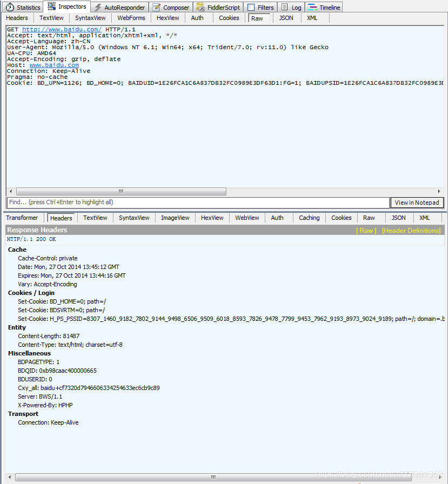Image resolution: width=448 pixels, height=484 pixels.
Task: Open request SyntaxView tab
Action: click(90, 18)
